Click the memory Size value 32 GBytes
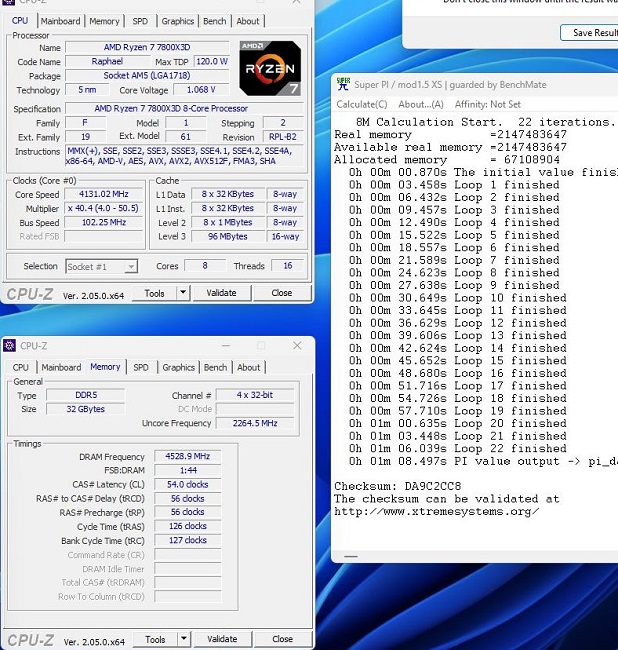The image size is (618, 650). pyautogui.click(x=86, y=409)
